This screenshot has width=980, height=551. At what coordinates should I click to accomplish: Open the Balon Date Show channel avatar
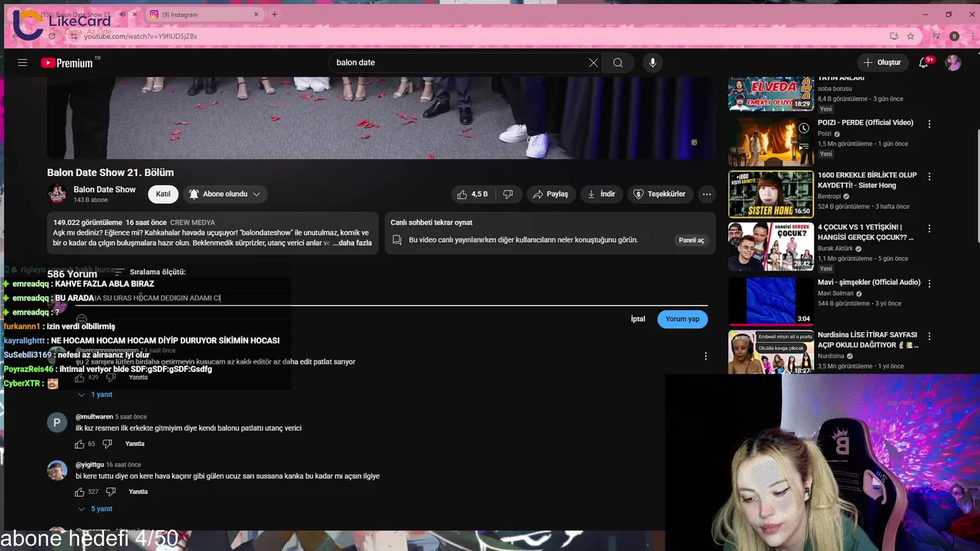pyautogui.click(x=57, y=194)
